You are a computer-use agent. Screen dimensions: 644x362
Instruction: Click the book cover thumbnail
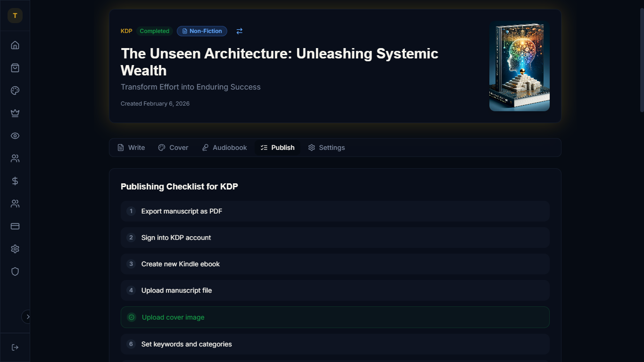[519, 66]
